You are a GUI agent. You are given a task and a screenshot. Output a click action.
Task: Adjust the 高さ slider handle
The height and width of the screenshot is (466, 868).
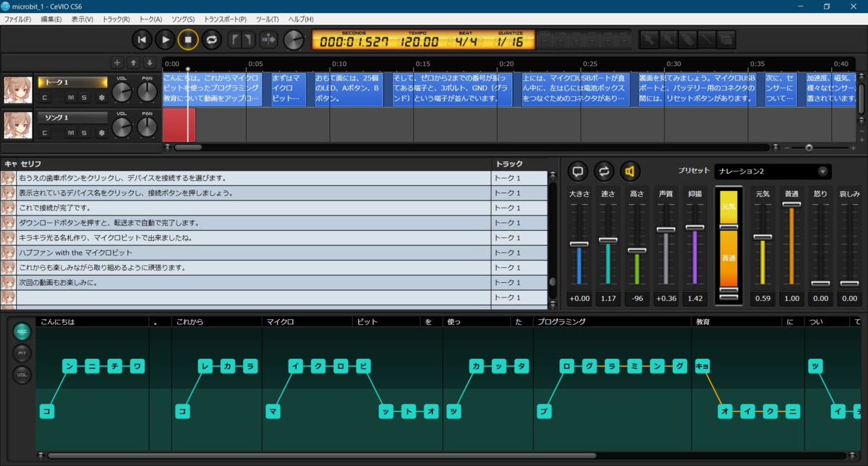click(x=637, y=250)
